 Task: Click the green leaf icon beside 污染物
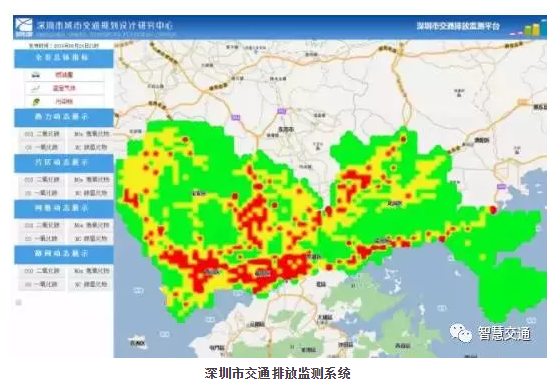coord(36,102)
